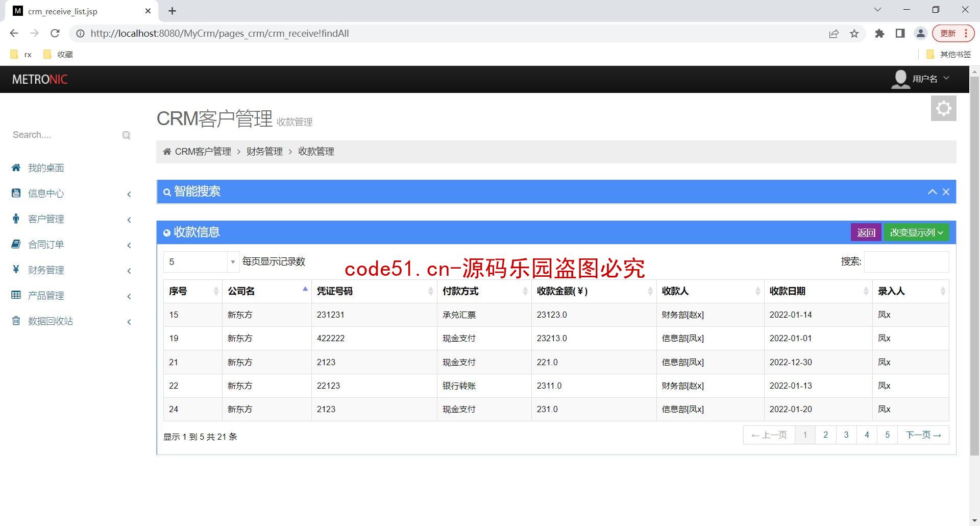Reload the page in the browser

55,33
